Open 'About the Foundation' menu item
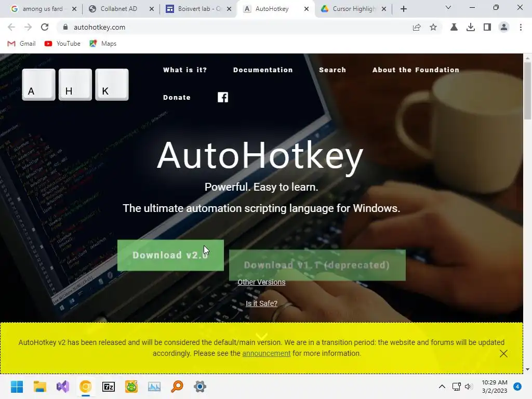Image resolution: width=532 pixels, height=399 pixels. pyautogui.click(x=416, y=70)
